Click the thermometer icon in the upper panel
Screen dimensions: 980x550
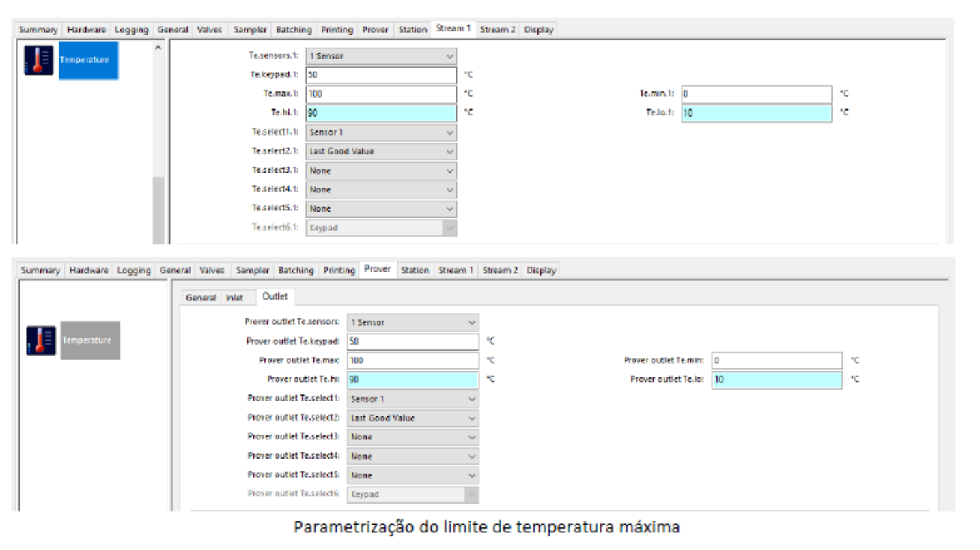39,60
